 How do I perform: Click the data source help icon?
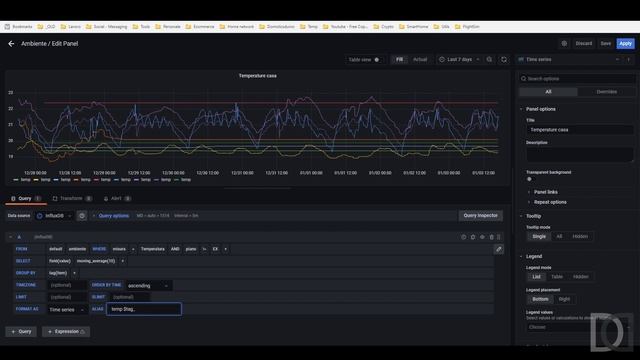tap(82, 216)
